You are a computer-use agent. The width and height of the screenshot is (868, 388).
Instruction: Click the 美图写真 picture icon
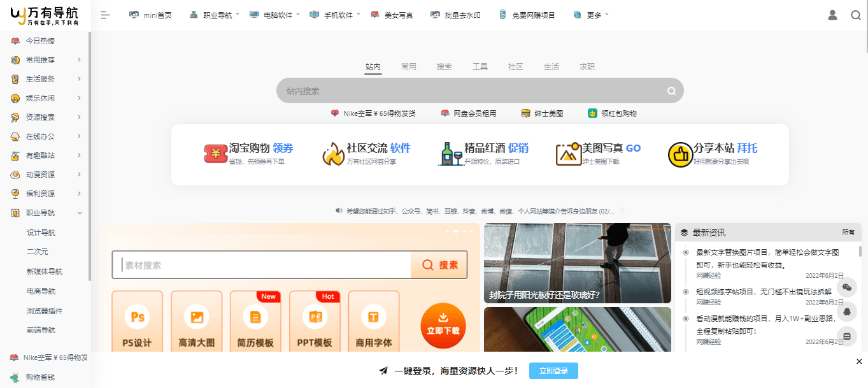[569, 154]
